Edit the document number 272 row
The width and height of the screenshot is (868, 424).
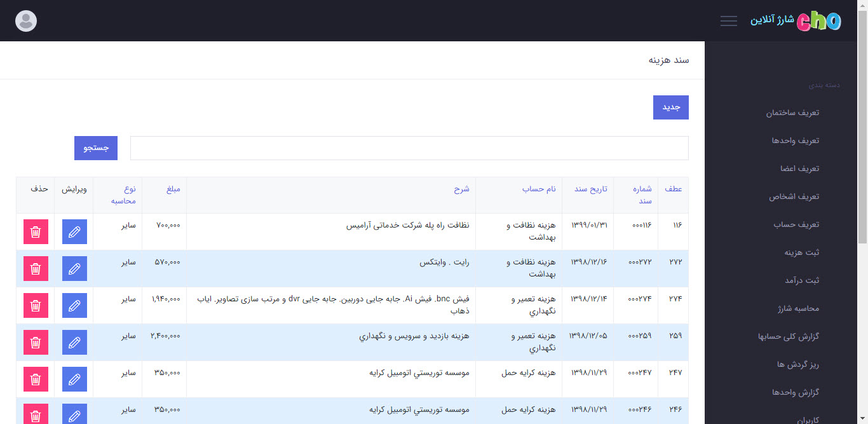coord(74,268)
